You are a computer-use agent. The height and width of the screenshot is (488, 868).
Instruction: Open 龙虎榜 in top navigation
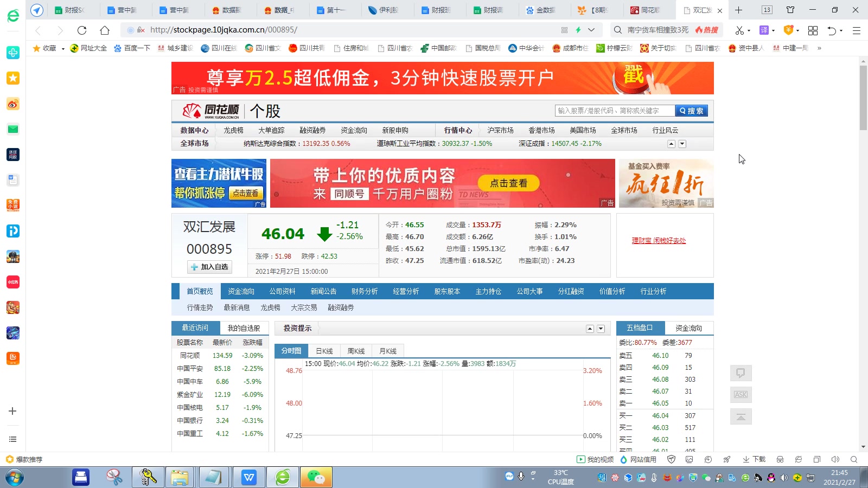[233, 130]
